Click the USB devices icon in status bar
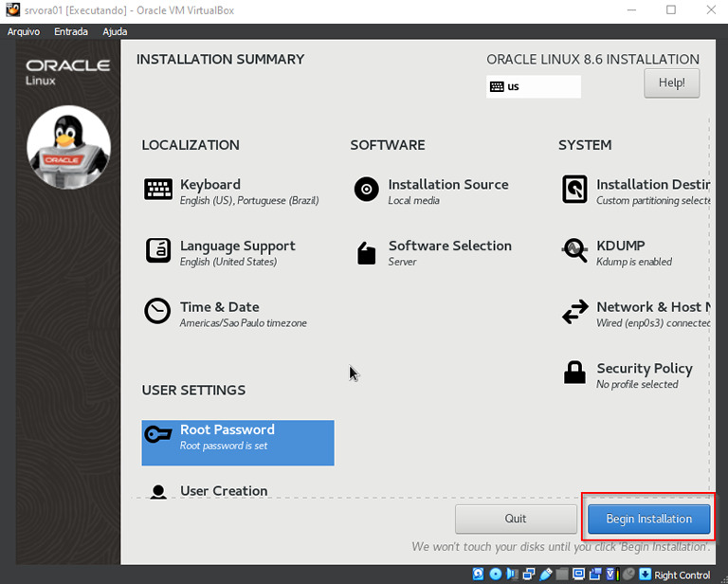 click(546, 575)
